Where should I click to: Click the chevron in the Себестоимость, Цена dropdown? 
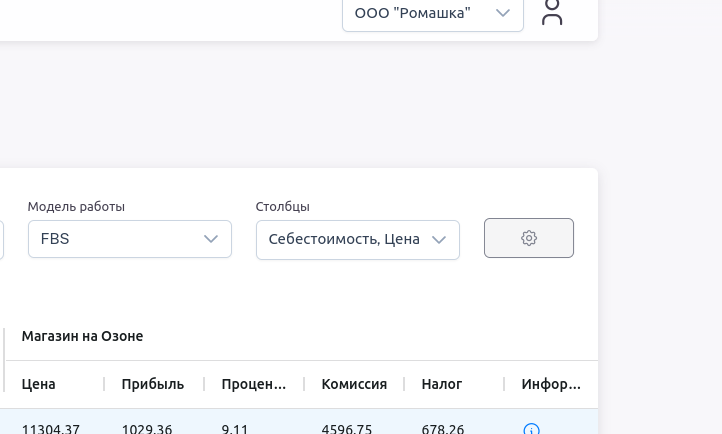click(x=439, y=240)
